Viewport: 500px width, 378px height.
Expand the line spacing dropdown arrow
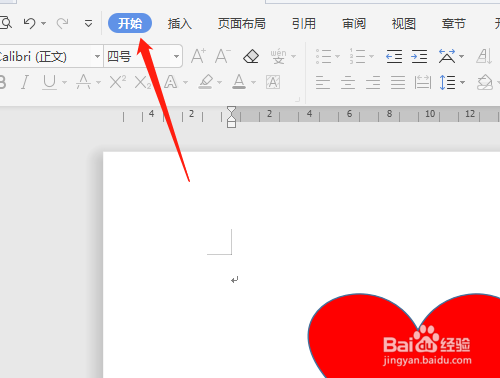point(462,82)
